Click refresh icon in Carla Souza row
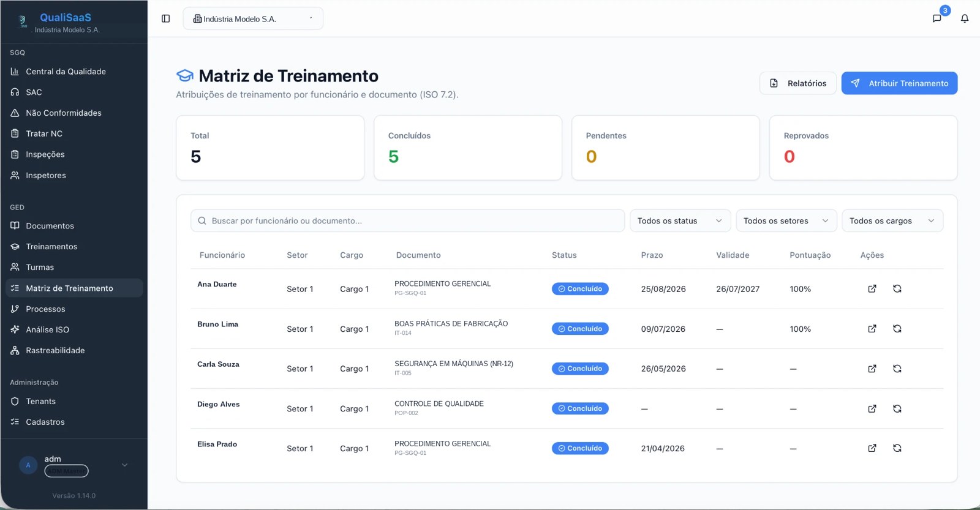 (897, 369)
